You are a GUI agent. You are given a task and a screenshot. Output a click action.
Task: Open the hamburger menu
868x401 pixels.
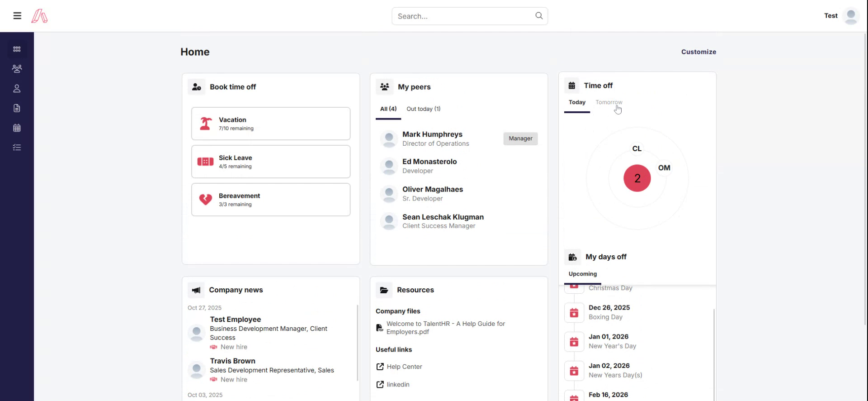[x=17, y=16]
